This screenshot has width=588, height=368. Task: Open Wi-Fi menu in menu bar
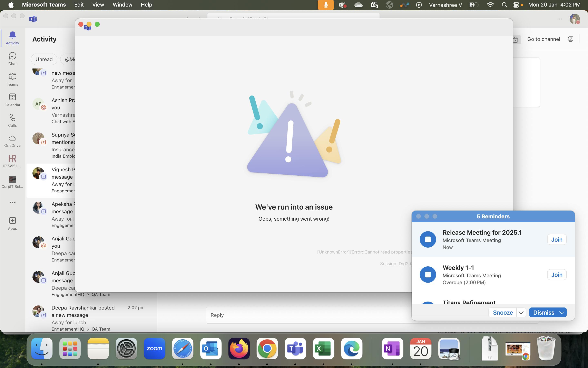pos(490,5)
